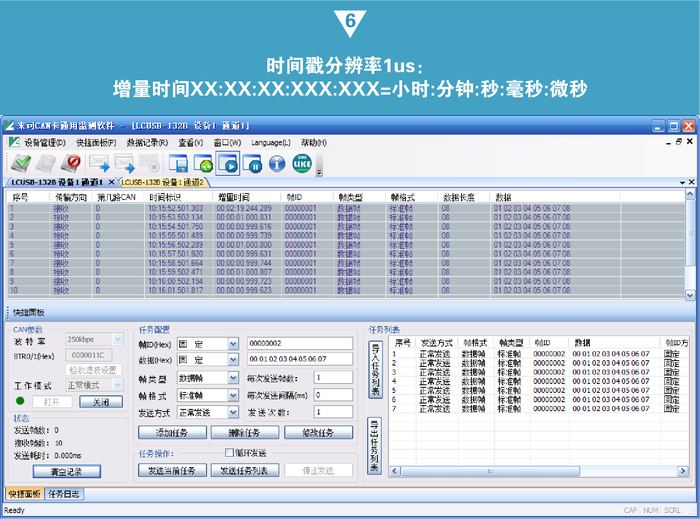The height and width of the screenshot is (519, 700).
Task: Click the window with blue play icon
Action: click(228, 163)
